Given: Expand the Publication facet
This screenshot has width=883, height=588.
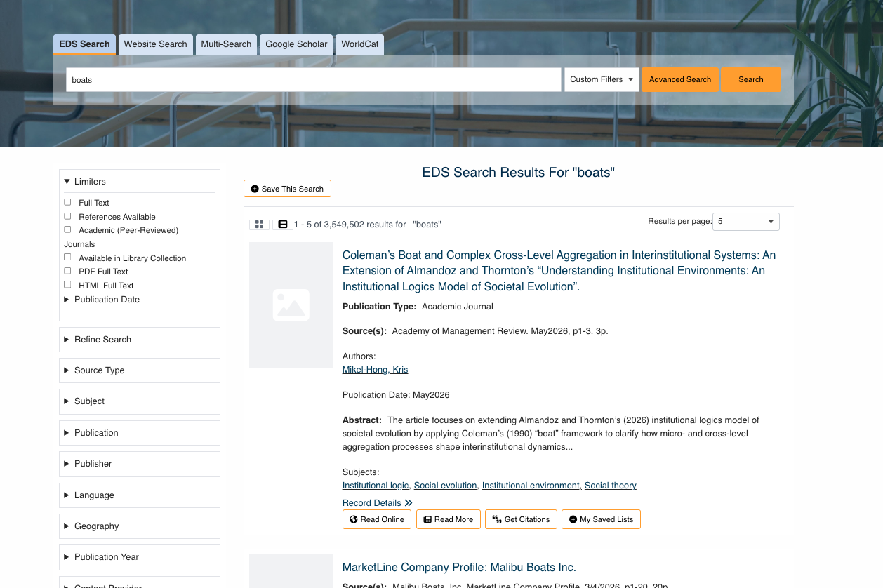Looking at the screenshot, I should pos(140,433).
